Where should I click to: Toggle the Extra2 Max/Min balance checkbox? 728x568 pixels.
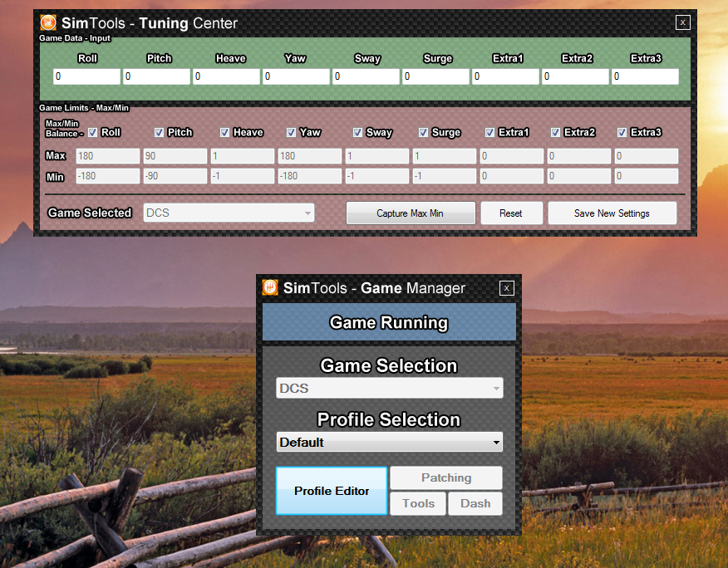(x=556, y=133)
